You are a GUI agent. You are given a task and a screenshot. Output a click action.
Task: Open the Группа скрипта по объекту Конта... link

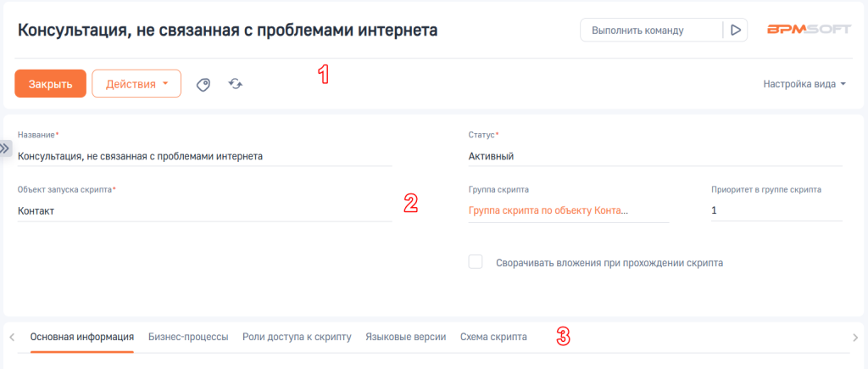click(x=548, y=211)
